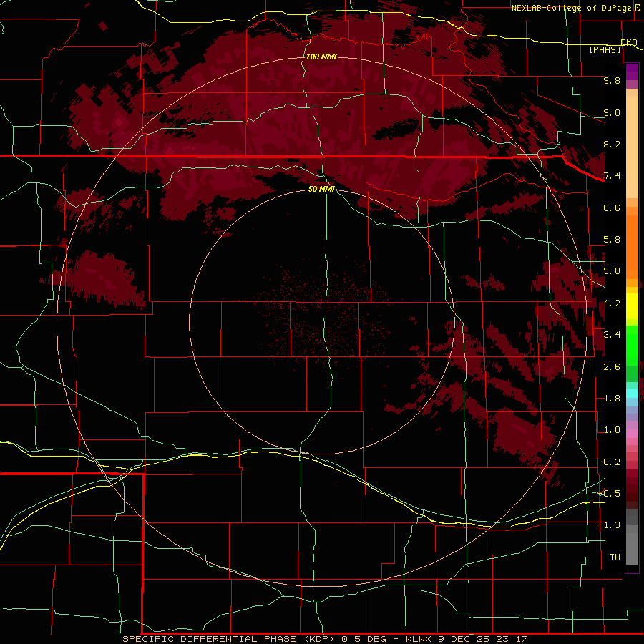Select the pink segment of the color bar
This screenshot has height=644, width=644.
pos(632,434)
